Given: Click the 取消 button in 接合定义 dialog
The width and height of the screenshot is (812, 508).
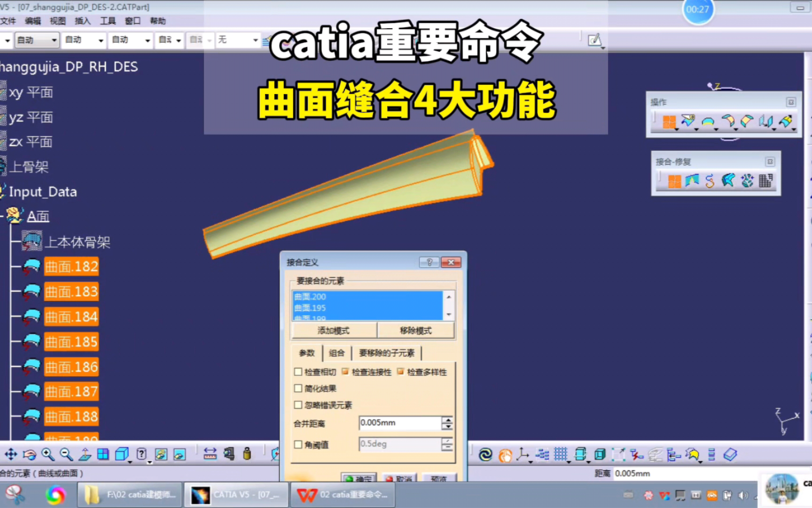Looking at the screenshot, I should [x=399, y=477].
